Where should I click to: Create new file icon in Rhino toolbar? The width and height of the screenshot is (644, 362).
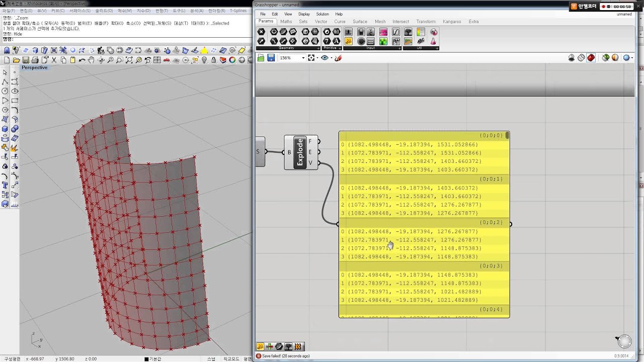pyautogui.click(x=7, y=60)
